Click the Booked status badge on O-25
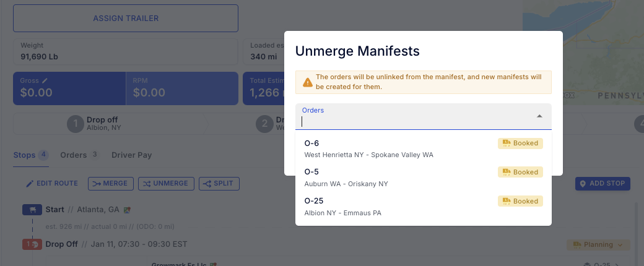 (x=520, y=201)
